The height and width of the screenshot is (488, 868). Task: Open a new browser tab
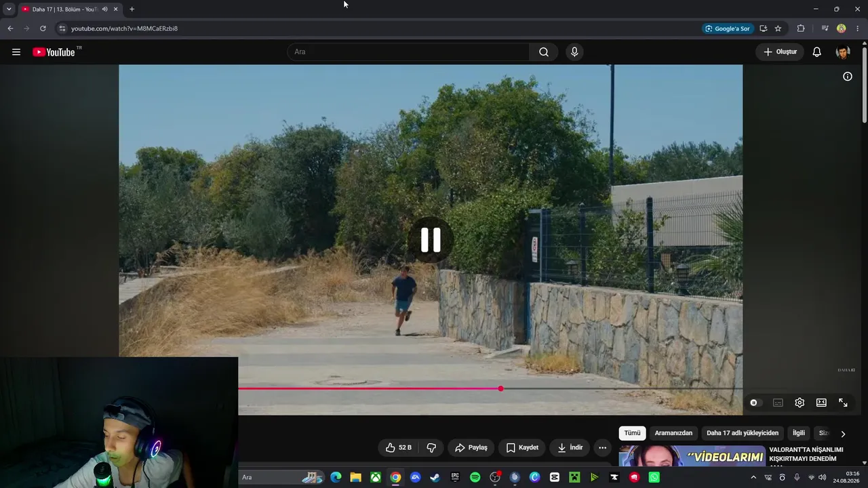click(x=132, y=9)
